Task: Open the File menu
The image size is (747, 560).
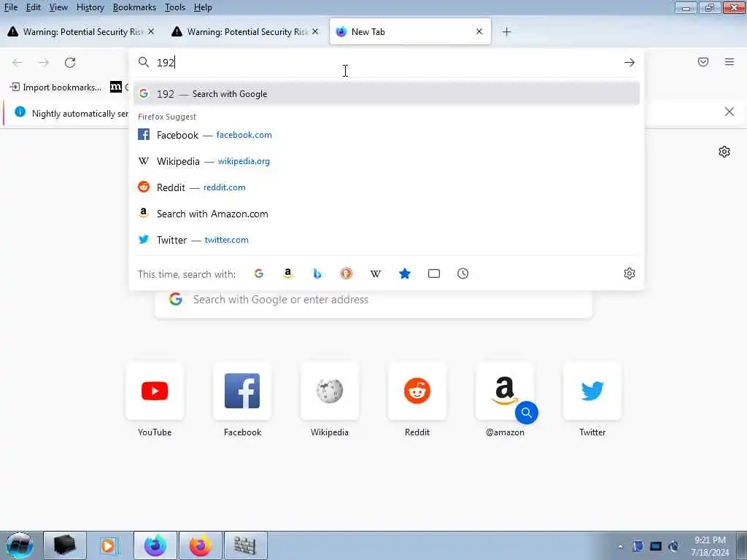Action: point(10,7)
